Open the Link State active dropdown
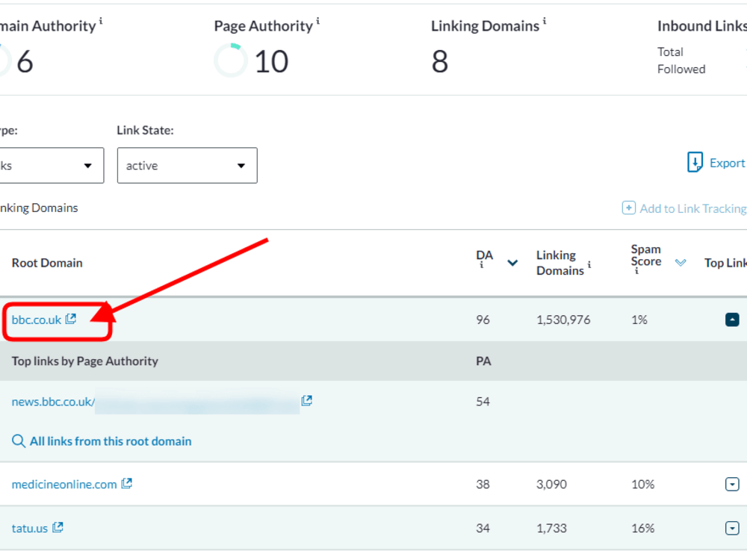The width and height of the screenshot is (747, 560). [187, 165]
